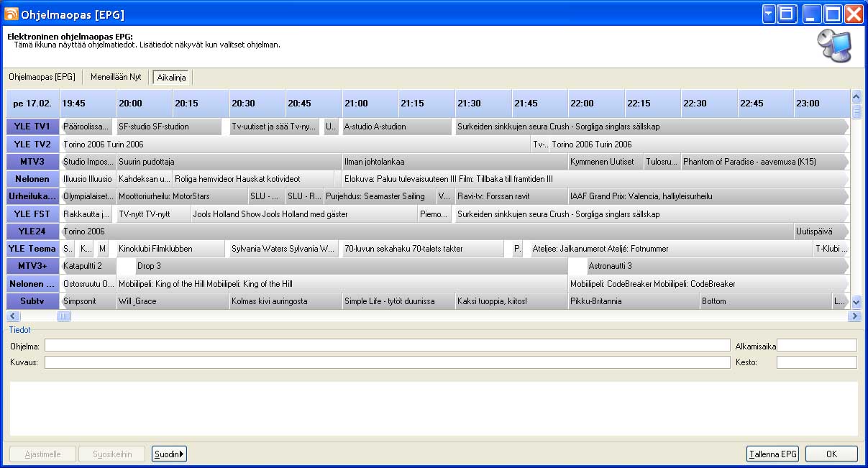
Task: Select the YLE TV1 channel header
Action: coord(32,127)
